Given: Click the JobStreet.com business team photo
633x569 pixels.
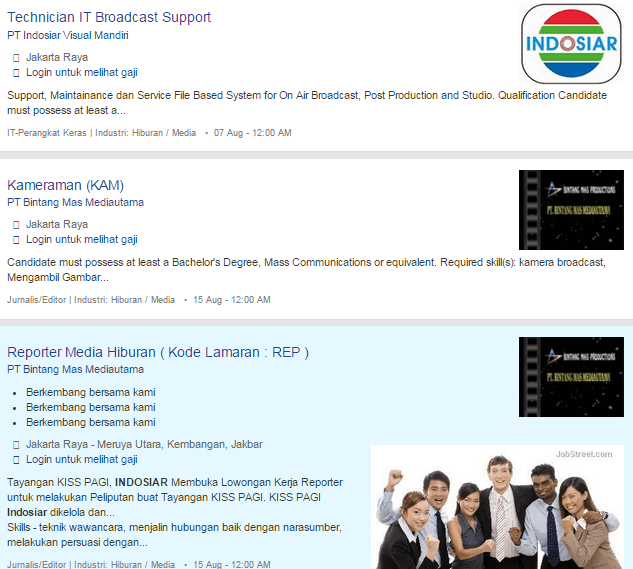Looking at the screenshot, I should [497, 507].
